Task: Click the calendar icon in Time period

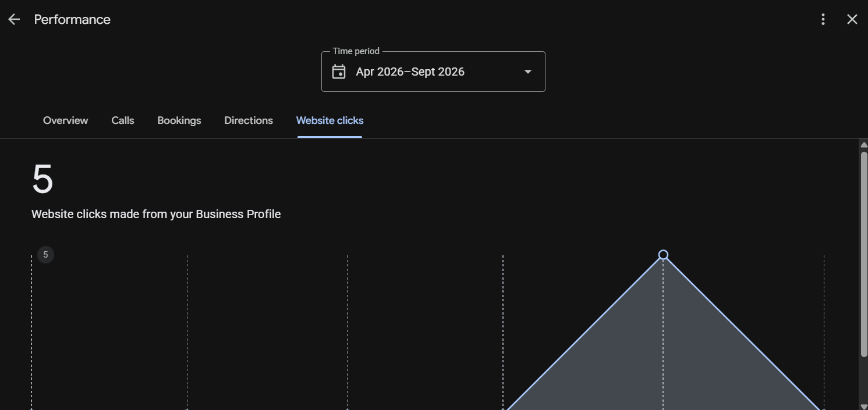Action: click(x=339, y=72)
